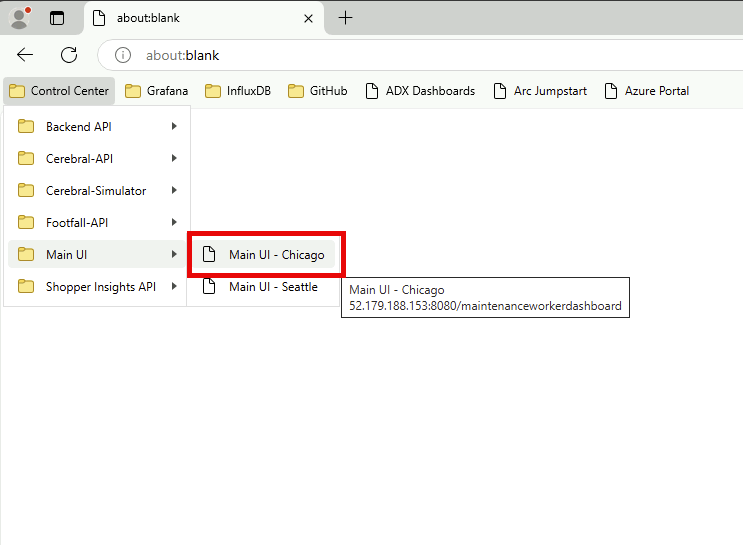The width and height of the screenshot is (743, 545).
Task: Click the Shopper Insights API folder icon
Action: click(x=26, y=287)
